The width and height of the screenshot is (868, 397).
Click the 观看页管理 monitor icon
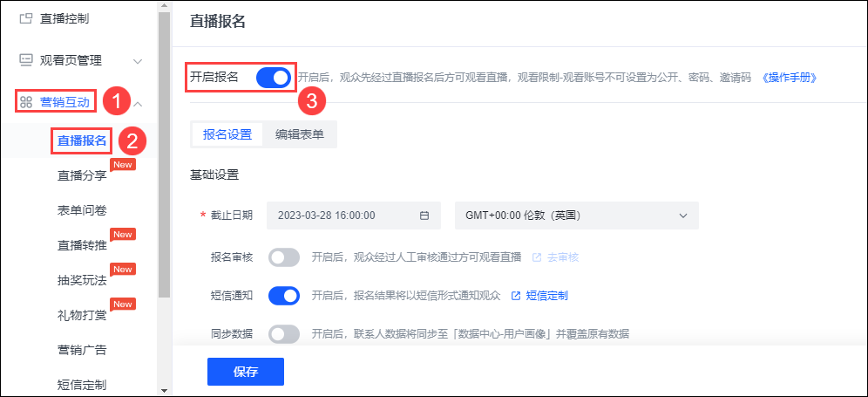pos(26,60)
